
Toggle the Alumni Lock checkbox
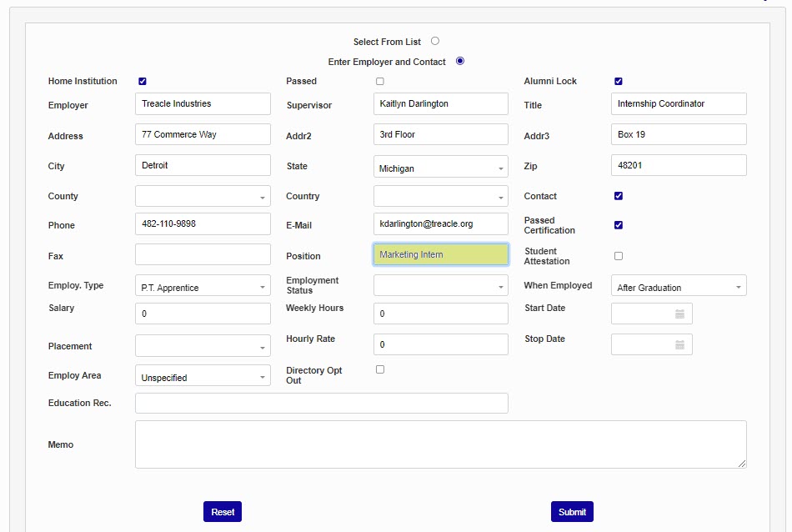619,82
